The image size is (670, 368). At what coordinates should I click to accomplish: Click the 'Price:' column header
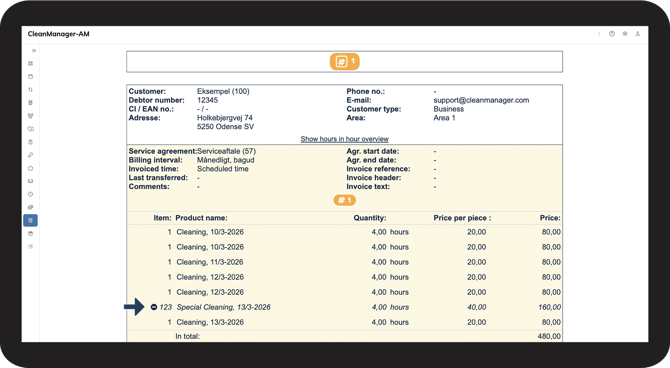click(x=550, y=218)
